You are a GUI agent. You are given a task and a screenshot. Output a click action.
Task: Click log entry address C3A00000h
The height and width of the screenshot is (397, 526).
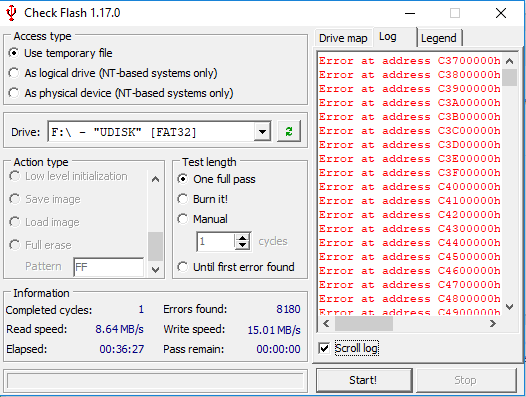tap(410, 103)
